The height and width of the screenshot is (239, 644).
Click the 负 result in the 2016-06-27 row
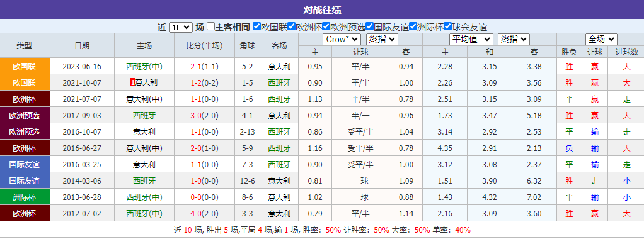(x=569, y=148)
